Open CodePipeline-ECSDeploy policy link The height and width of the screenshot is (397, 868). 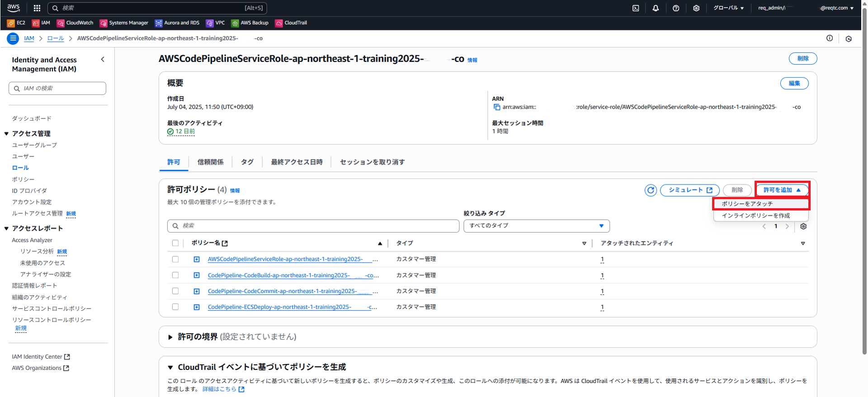[292, 307]
